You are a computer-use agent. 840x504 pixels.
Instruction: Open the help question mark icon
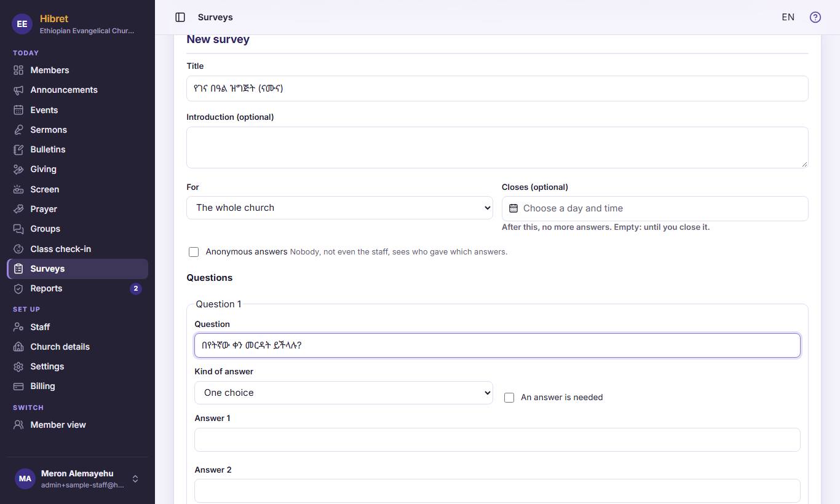(x=815, y=17)
